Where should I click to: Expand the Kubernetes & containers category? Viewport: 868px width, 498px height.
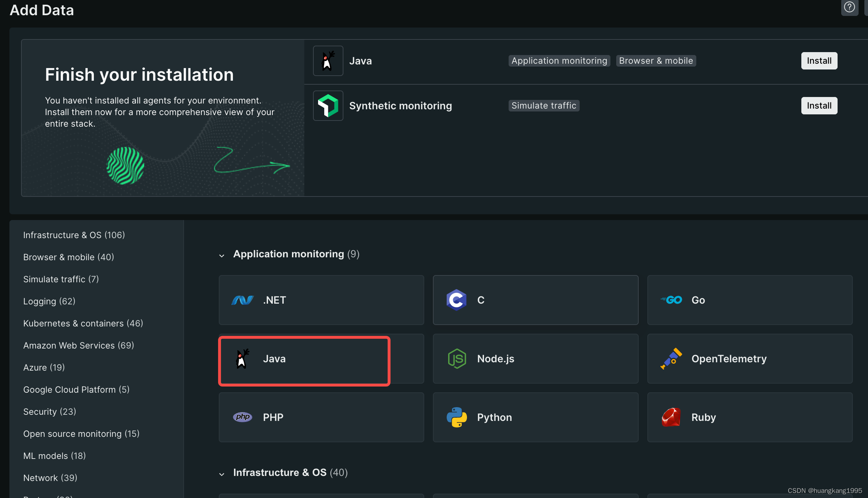(x=83, y=323)
